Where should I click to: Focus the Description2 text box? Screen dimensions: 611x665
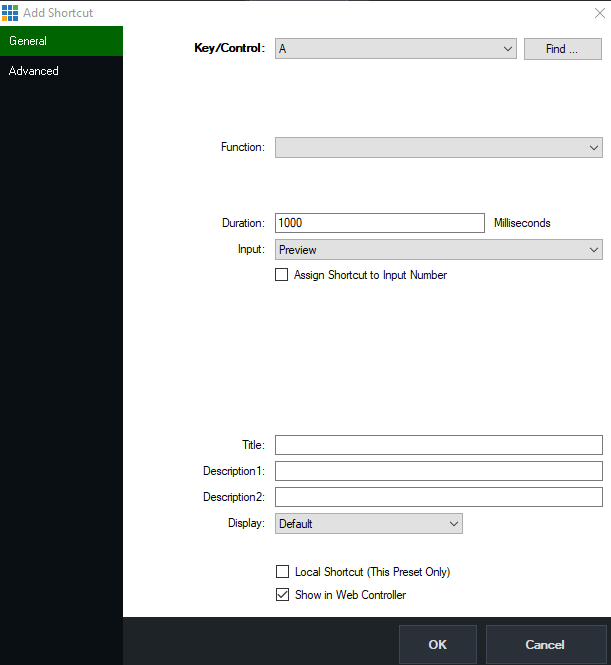tap(438, 497)
